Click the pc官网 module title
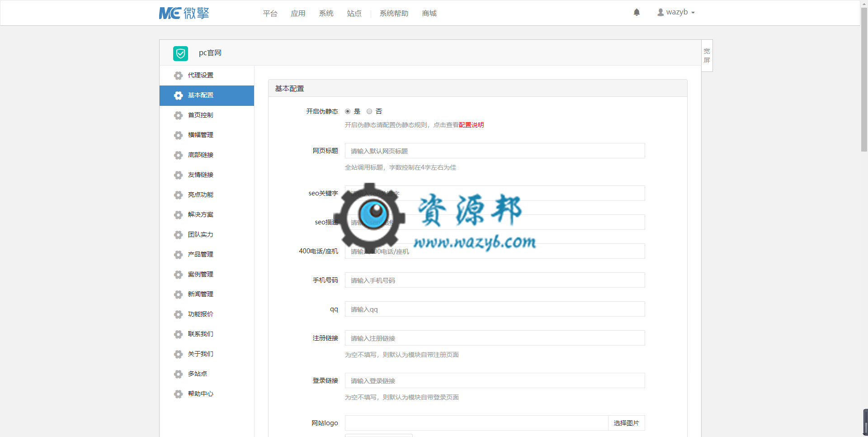 [x=210, y=53]
